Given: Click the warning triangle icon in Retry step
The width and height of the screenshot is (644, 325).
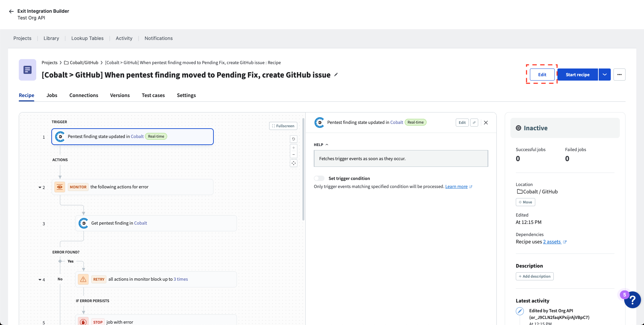Looking at the screenshot, I should pyautogui.click(x=83, y=279).
